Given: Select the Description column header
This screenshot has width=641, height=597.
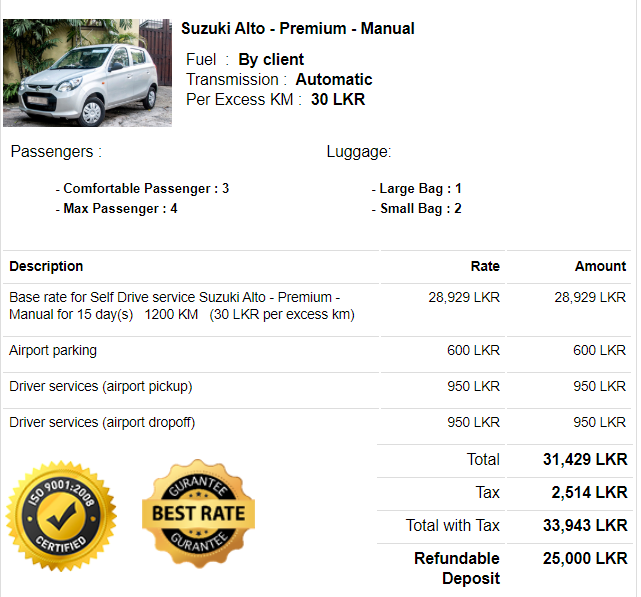Looking at the screenshot, I should [46, 266].
